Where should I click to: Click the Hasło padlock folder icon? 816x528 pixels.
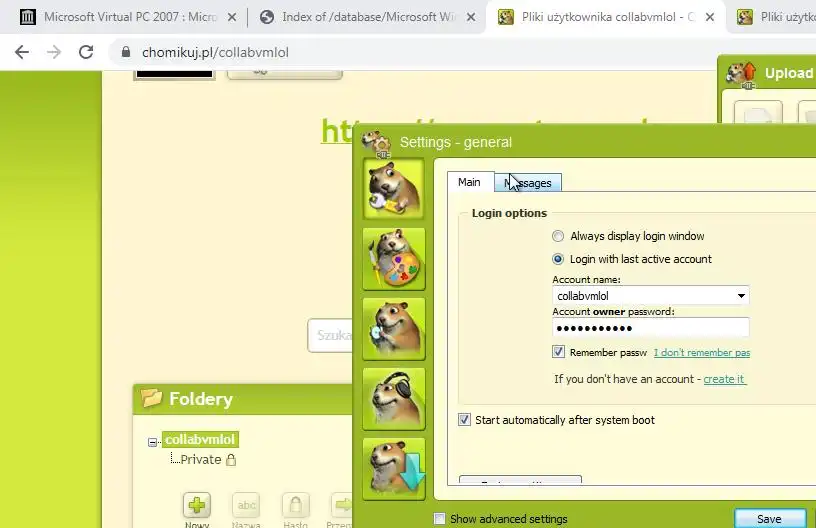click(x=295, y=505)
